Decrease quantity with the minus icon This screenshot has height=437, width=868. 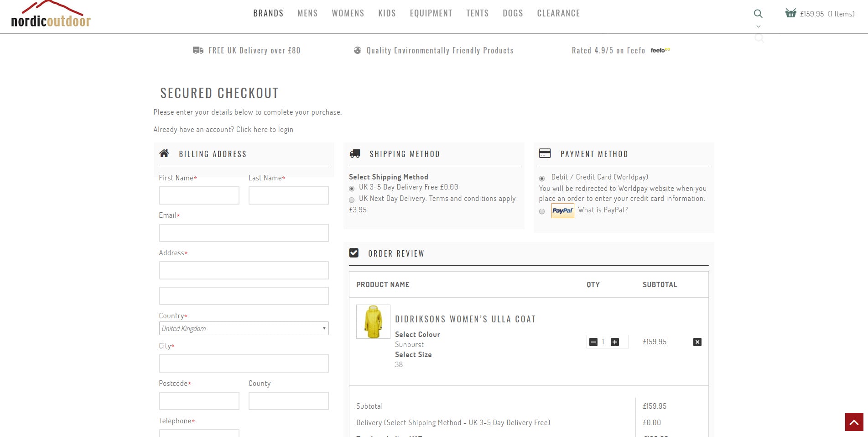point(593,342)
